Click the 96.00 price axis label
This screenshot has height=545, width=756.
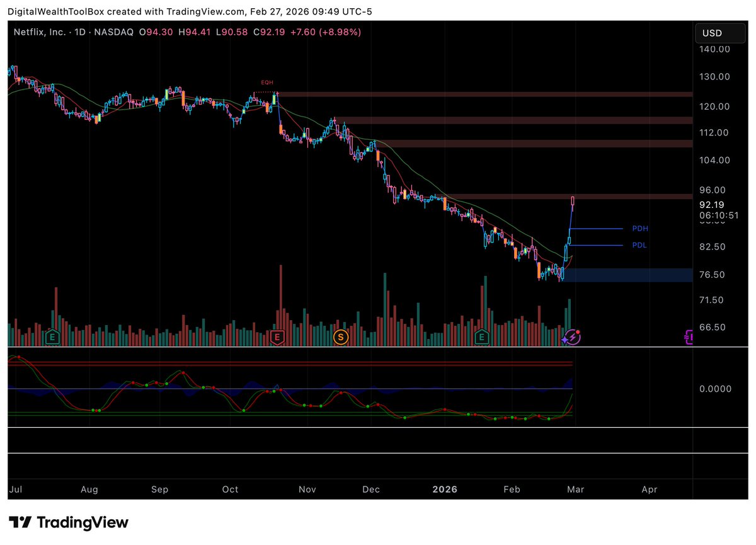click(712, 190)
